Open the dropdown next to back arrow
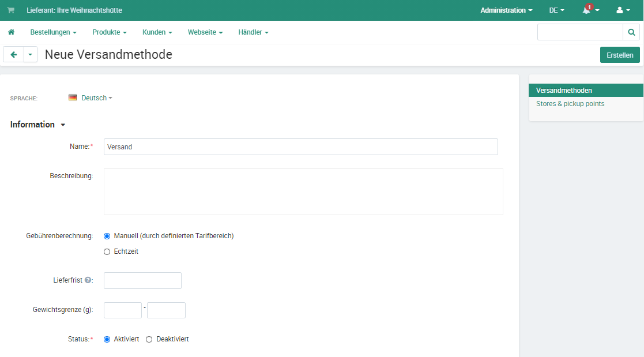The height and width of the screenshot is (357, 644). (31, 54)
